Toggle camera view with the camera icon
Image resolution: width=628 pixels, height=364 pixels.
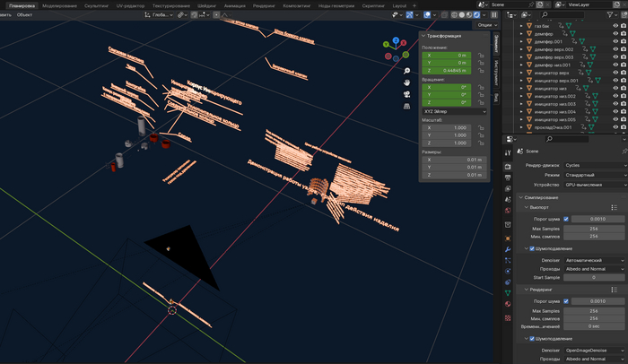tap(407, 95)
